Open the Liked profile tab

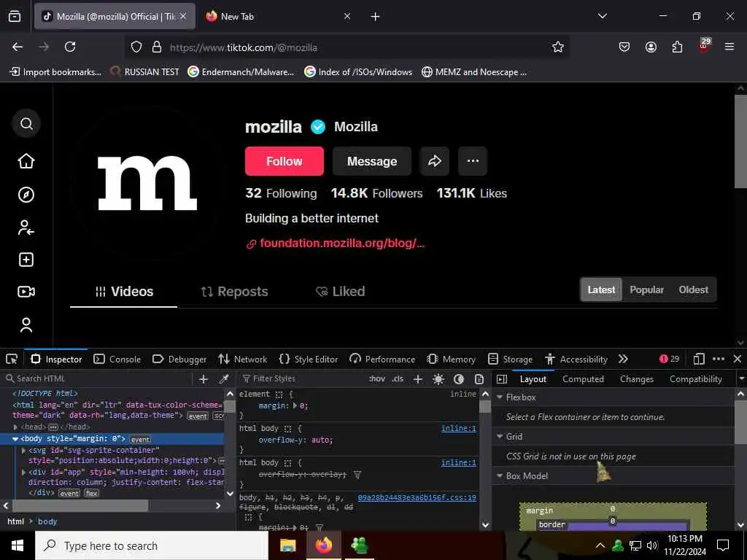pos(340,292)
